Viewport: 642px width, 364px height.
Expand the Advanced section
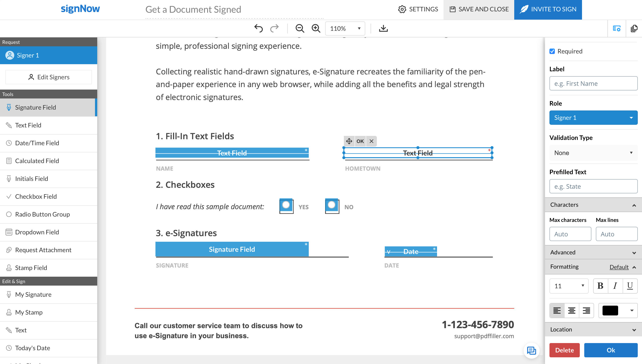[x=593, y=252]
